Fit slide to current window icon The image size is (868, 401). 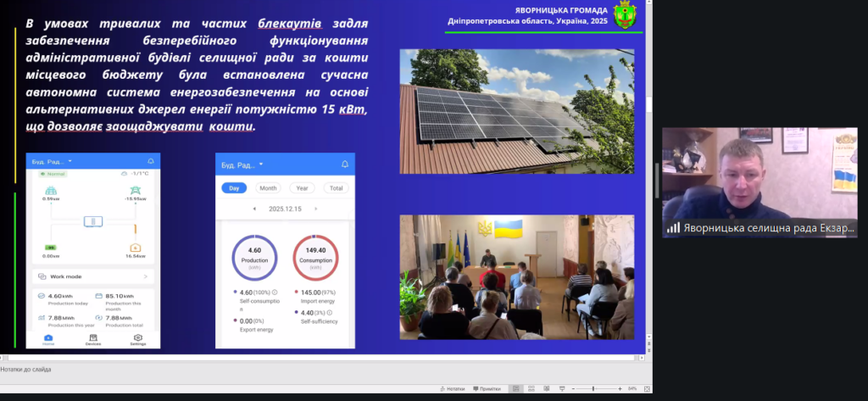point(646,388)
